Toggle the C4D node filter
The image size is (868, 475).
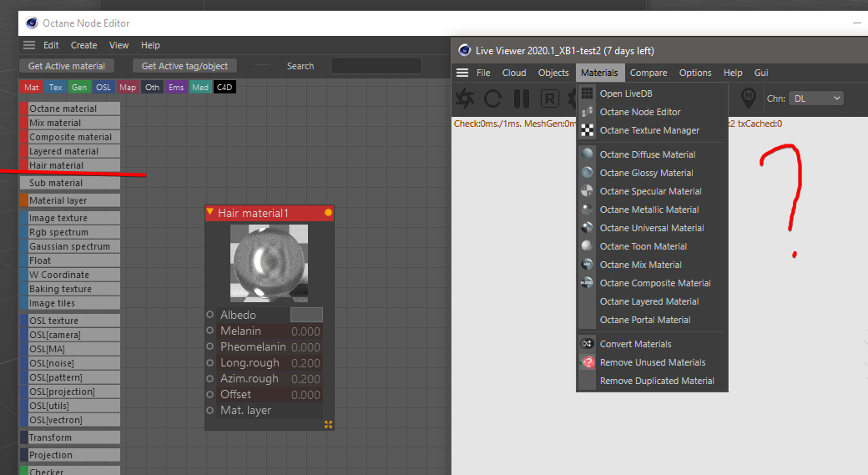(x=225, y=87)
